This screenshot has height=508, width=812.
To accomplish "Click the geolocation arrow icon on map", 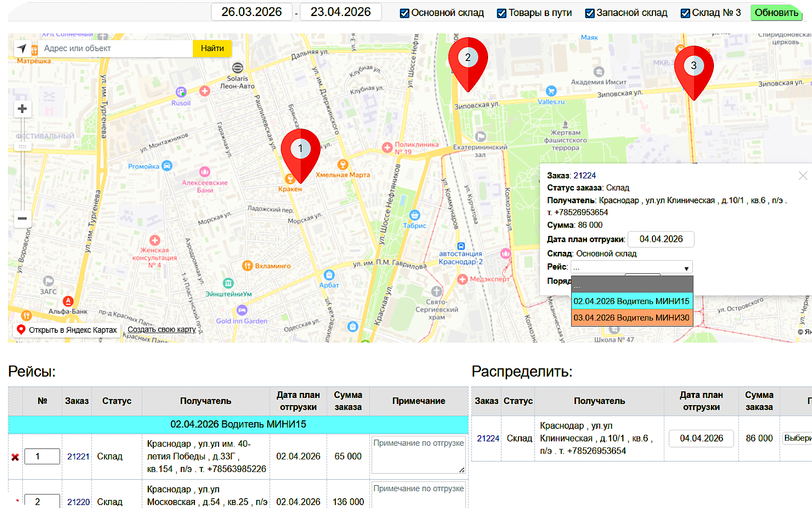I will tap(22, 49).
